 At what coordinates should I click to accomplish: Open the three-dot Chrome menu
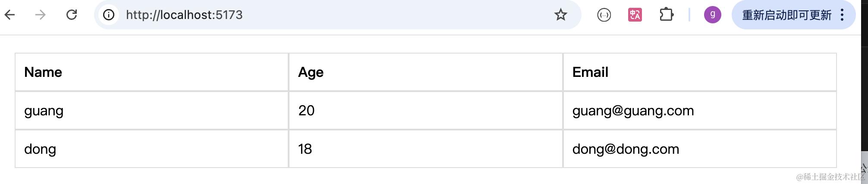(842, 15)
